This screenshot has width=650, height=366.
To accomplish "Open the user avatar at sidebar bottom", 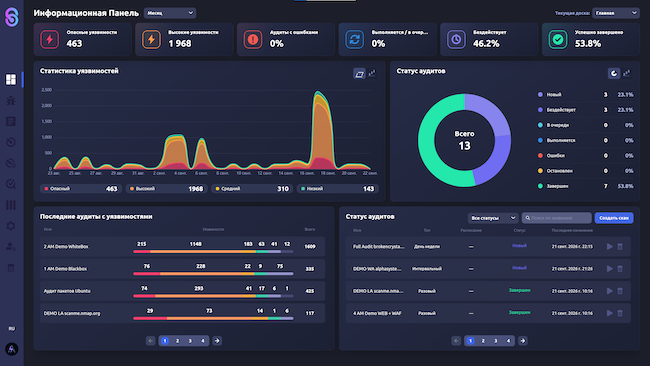I will click(x=12, y=349).
